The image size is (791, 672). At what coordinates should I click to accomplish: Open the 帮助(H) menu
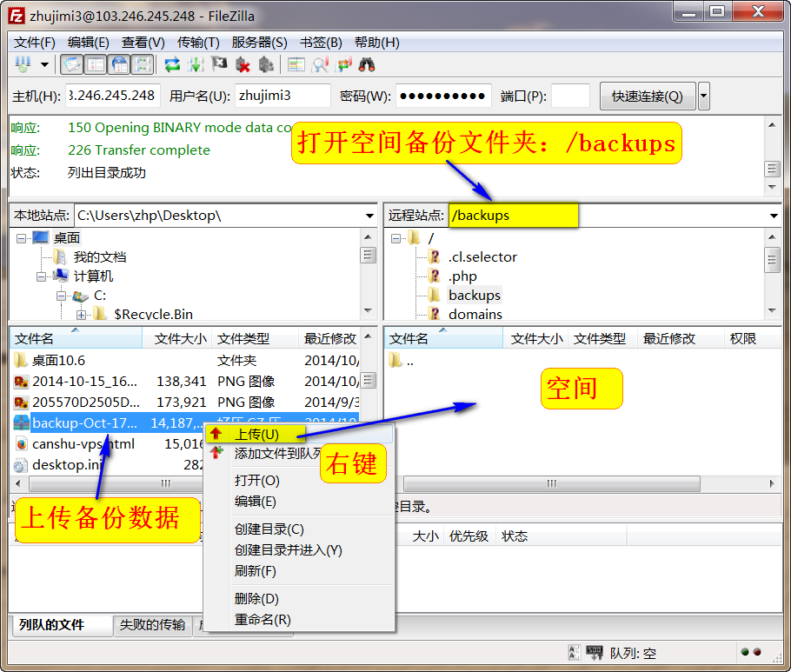377,43
